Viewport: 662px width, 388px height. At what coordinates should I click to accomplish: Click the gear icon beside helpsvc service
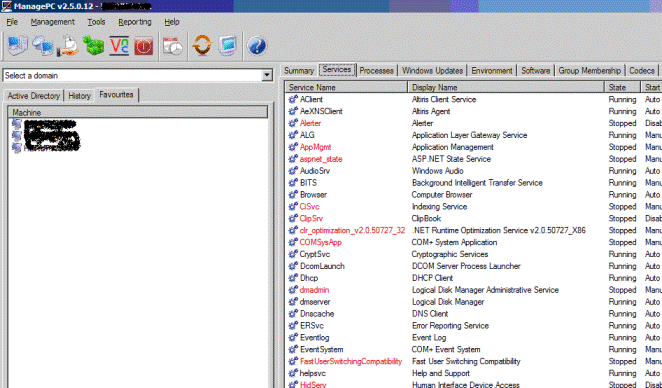coord(293,373)
